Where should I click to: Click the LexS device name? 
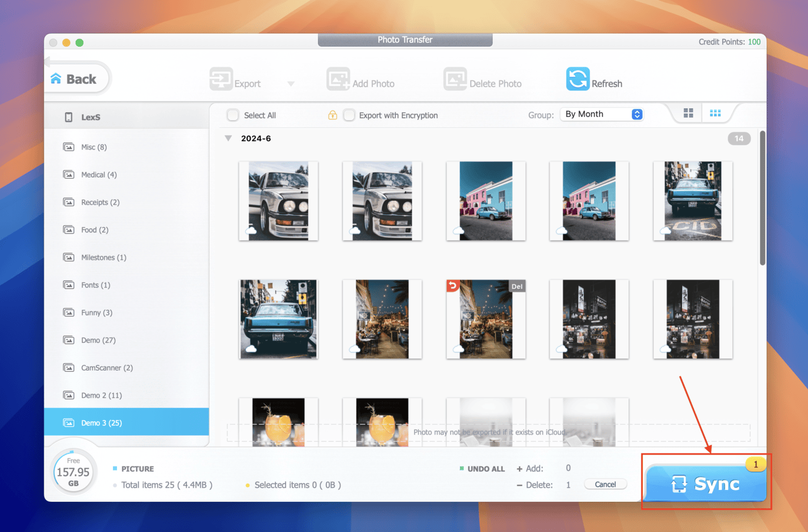[90, 117]
